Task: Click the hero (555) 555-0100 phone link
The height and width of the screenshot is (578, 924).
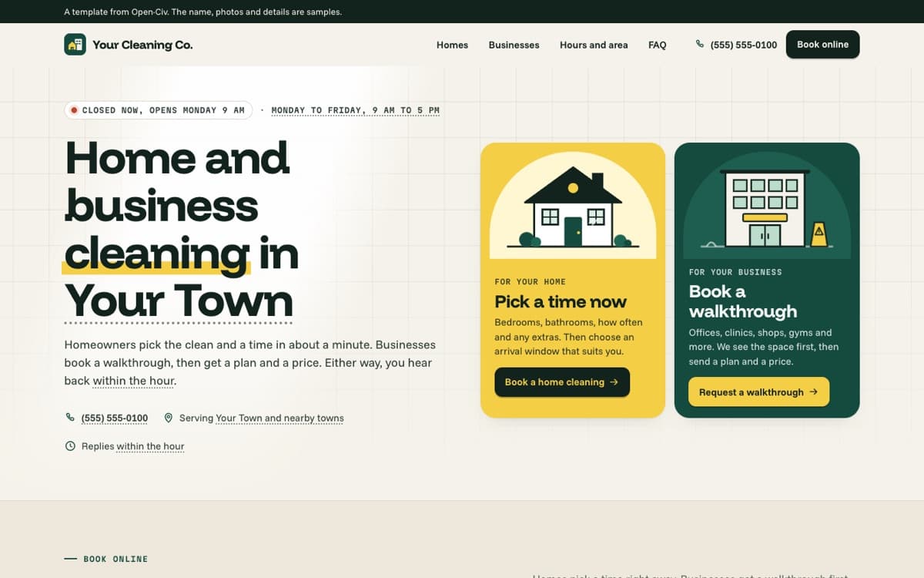Action: [115, 418]
